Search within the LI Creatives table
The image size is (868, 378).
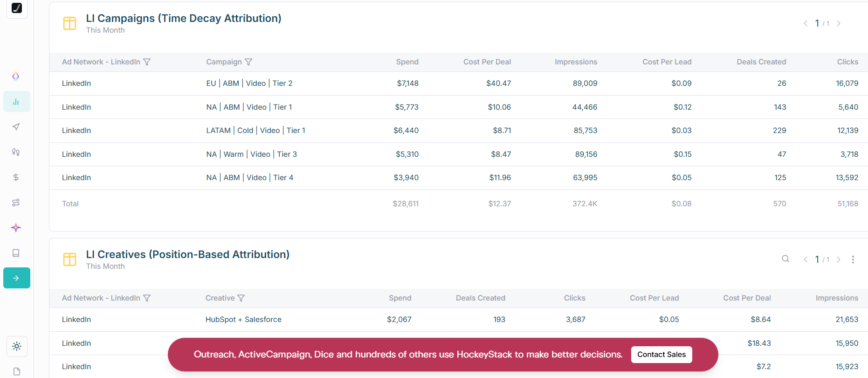(x=785, y=259)
